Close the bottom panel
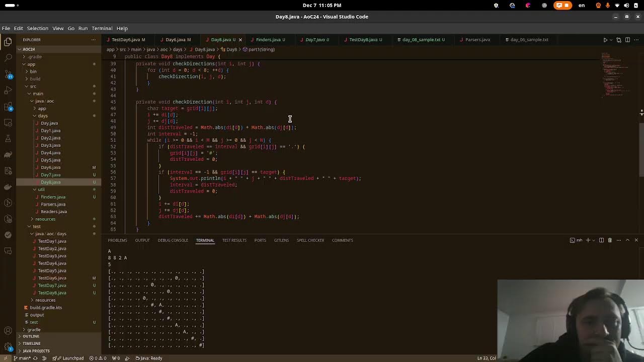The width and height of the screenshot is (644, 362). [636, 240]
